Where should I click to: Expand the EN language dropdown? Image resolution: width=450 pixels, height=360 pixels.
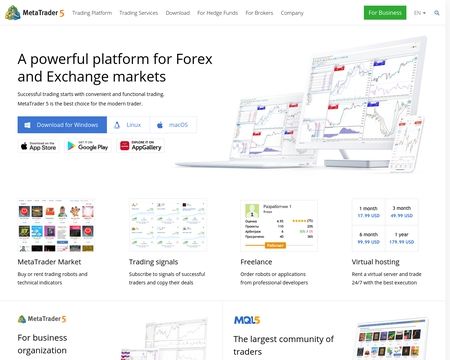tap(420, 13)
